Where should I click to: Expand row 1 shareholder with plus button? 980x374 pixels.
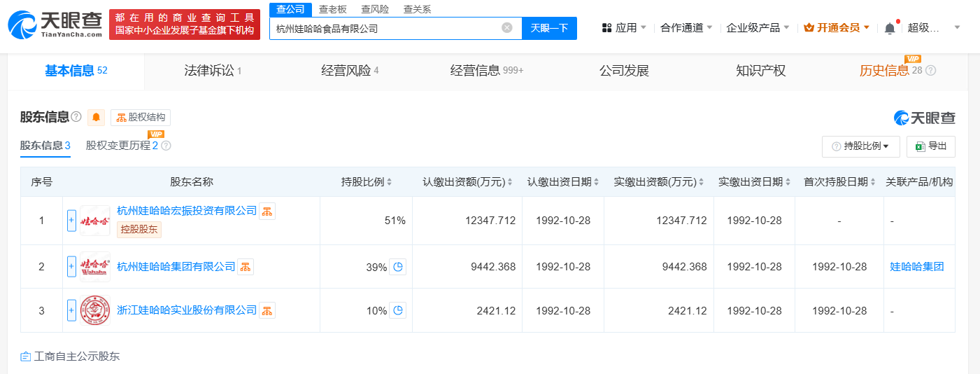pyautogui.click(x=71, y=221)
